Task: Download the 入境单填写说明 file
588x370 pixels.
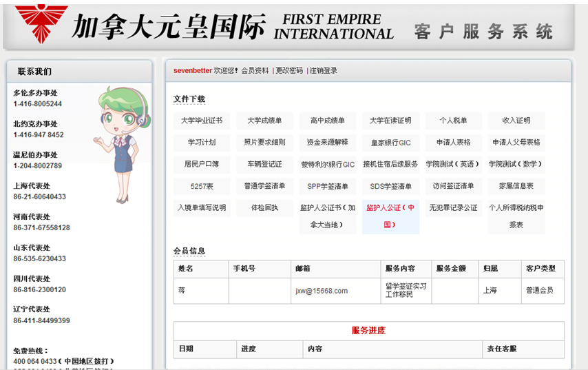Action: [202, 208]
